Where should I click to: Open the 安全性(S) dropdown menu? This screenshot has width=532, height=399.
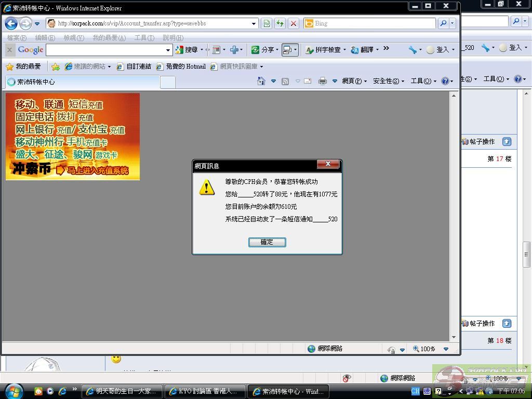[388, 81]
